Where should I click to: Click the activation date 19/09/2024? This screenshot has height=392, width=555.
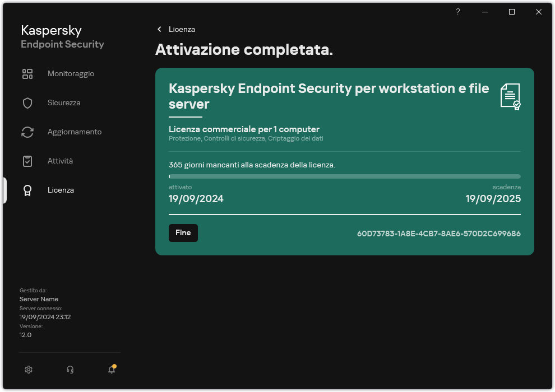pos(196,199)
